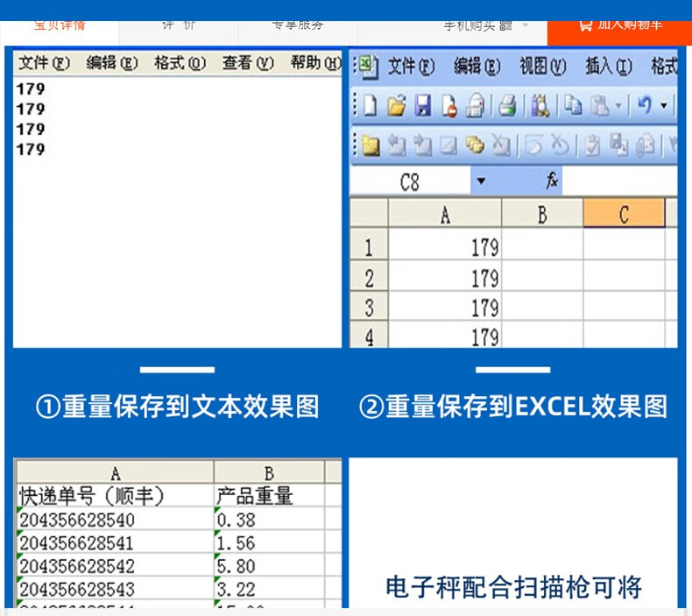Open the 格式(O) menu in the text editor
Viewport: 692px width, 616px height.
point(180,63)
